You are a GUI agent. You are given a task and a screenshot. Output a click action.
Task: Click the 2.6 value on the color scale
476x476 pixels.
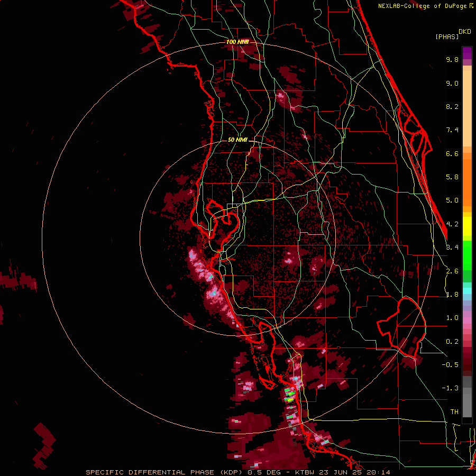(452, 271)
